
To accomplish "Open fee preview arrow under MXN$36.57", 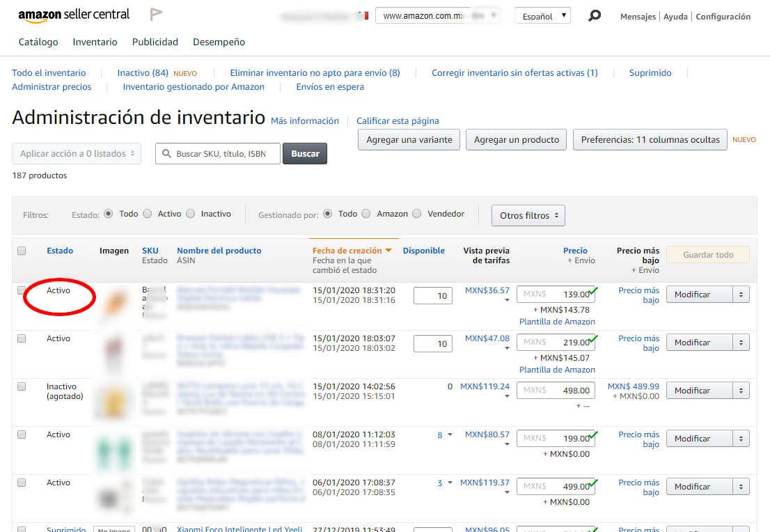I will (x=507, y=301).
